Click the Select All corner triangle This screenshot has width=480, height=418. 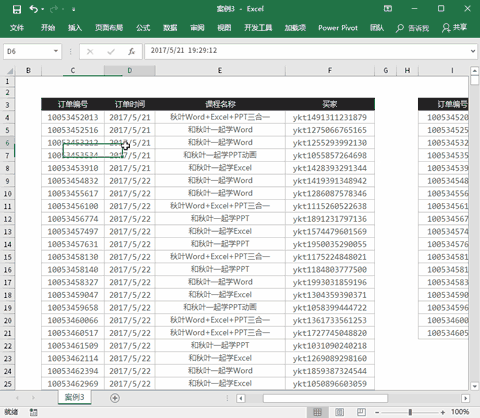click(10, 71)
